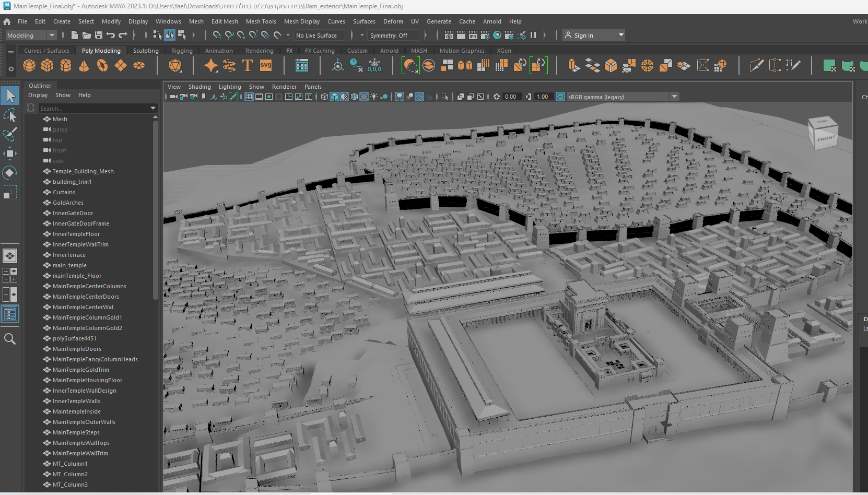Toggle Symmetry Off setting in the toolbar
This screenshot has width=868, height=495.
pos(393,35)
